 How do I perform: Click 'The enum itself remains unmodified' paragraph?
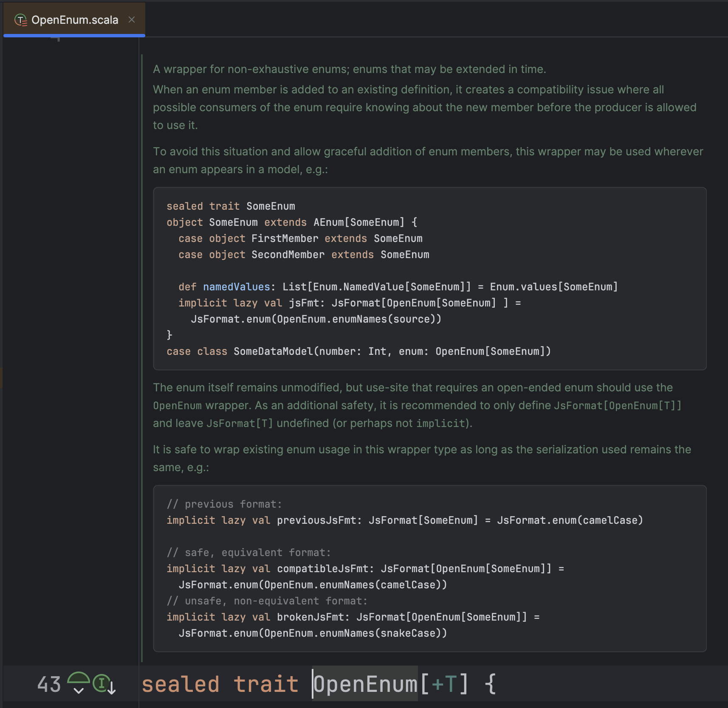pyautogui.click(x=417, y=405)
